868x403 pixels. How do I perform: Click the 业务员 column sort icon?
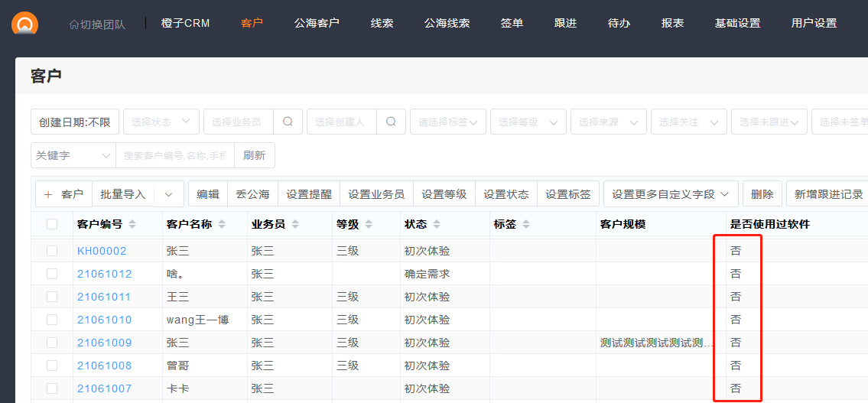tap(295, 225)
